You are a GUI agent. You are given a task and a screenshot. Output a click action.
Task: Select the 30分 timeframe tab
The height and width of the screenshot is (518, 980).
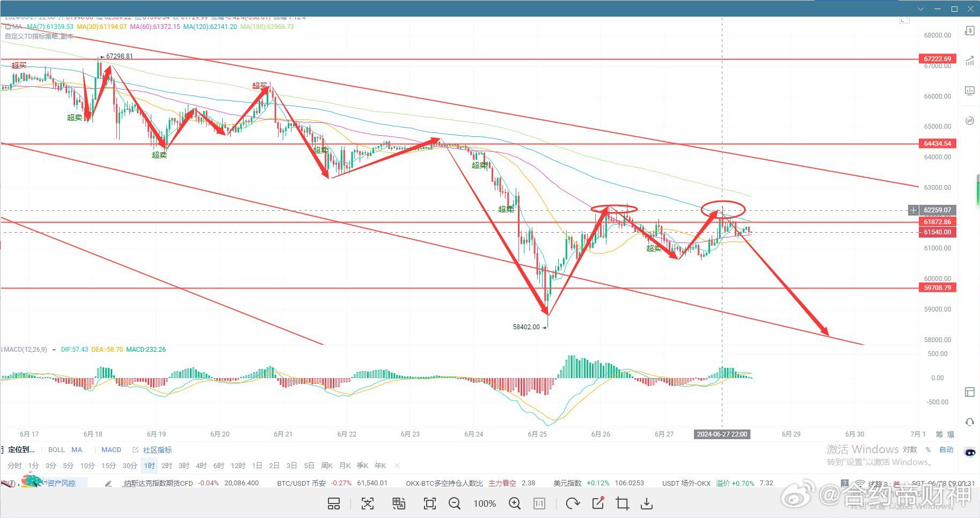coord(130,465)
